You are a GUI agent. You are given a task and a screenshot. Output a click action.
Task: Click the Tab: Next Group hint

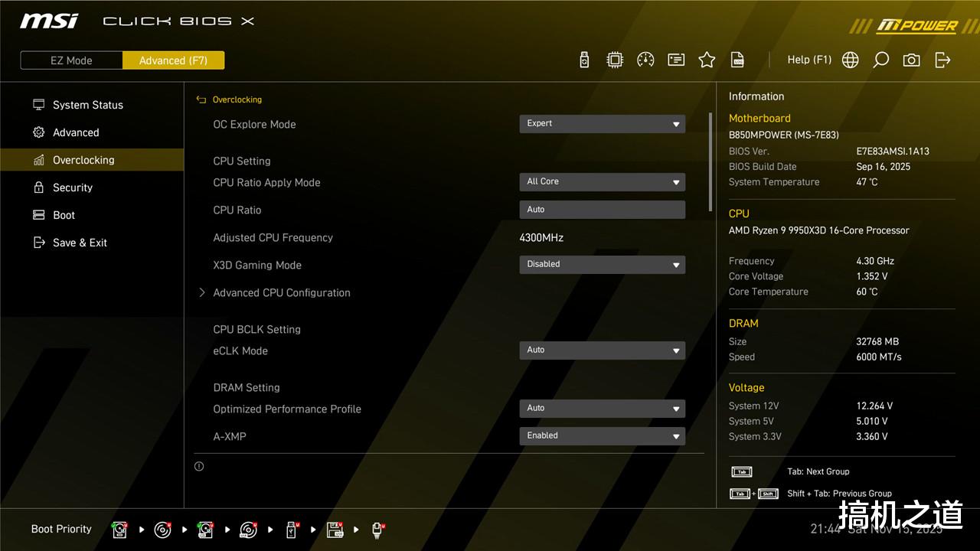(818, 471)
